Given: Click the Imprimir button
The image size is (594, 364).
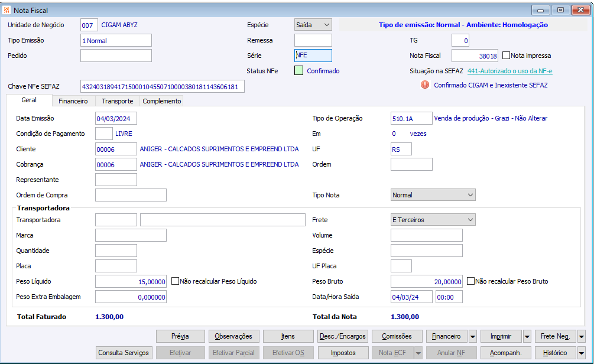Looking at the screenshot, I should (x=501, y=336).
